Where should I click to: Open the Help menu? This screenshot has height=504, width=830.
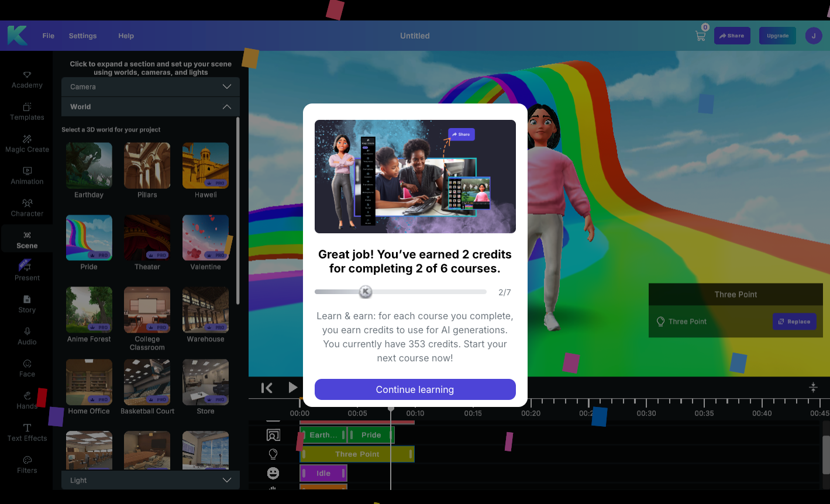click(x=126, y=35)
